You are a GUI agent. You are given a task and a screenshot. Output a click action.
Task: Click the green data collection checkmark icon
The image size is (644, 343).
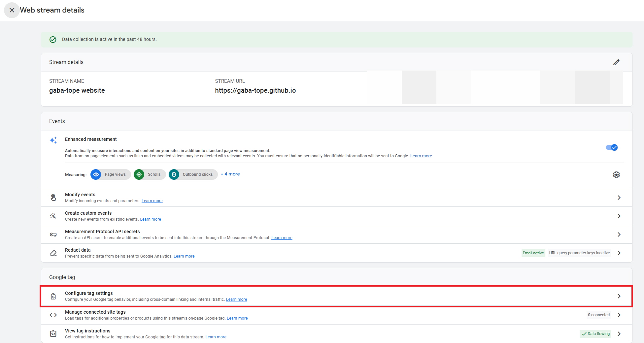(53, 40)
